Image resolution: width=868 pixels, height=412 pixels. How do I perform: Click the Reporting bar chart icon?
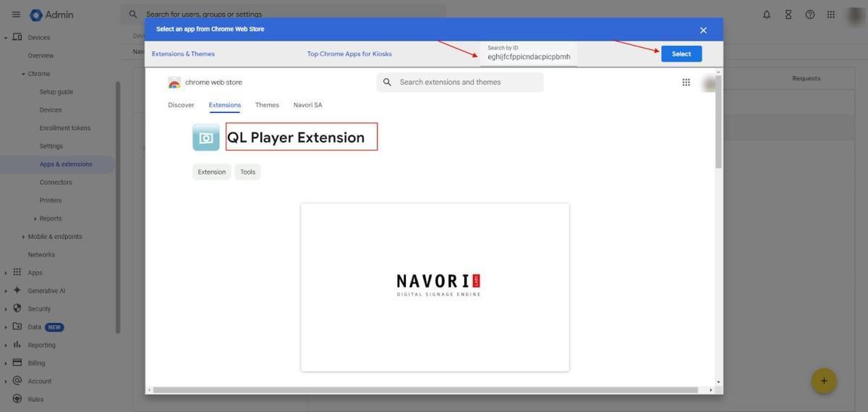click(17, 345)
